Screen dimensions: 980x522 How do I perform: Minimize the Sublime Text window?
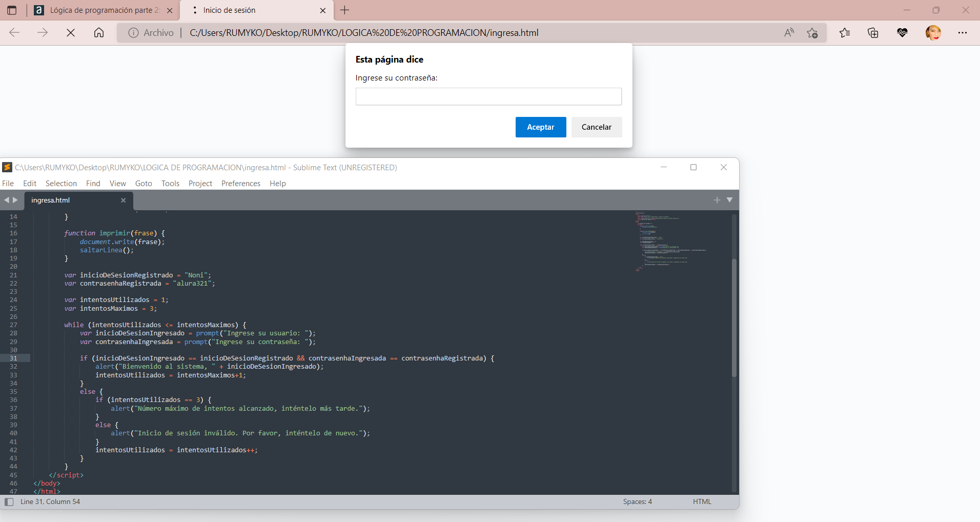(x=664, y=167)
